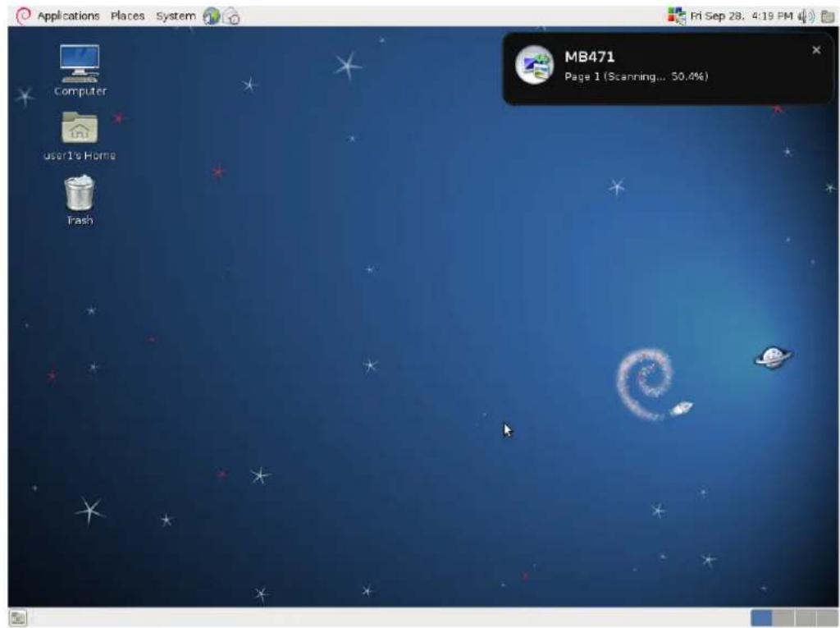The width and height of the screenshot is (840, 628).
Task: Click the MB471 notification scanner icon
Action: tap(533, 64)
